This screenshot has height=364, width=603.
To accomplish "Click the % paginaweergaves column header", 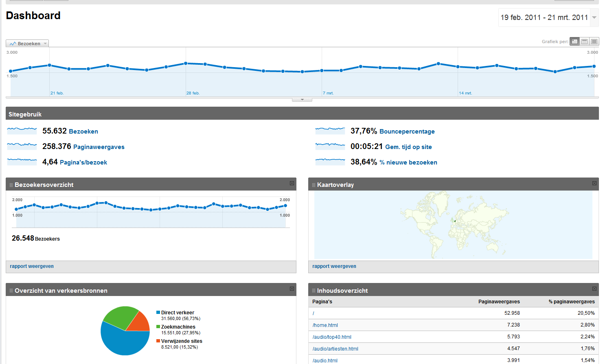I will point(572,302).
